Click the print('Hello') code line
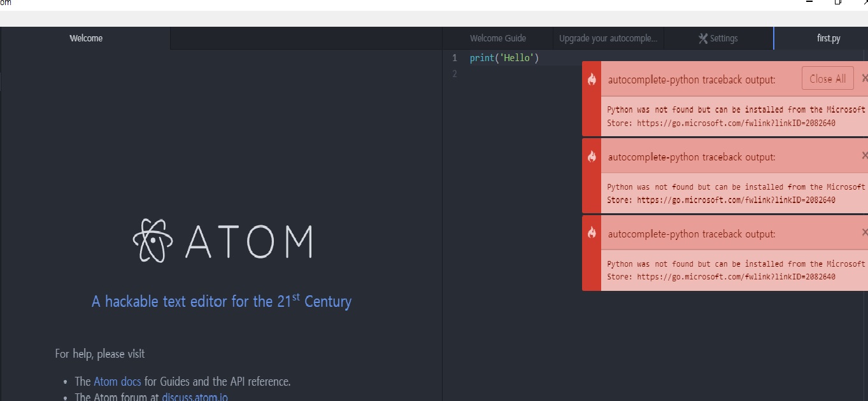868x401 pixels. click(504, 58)
